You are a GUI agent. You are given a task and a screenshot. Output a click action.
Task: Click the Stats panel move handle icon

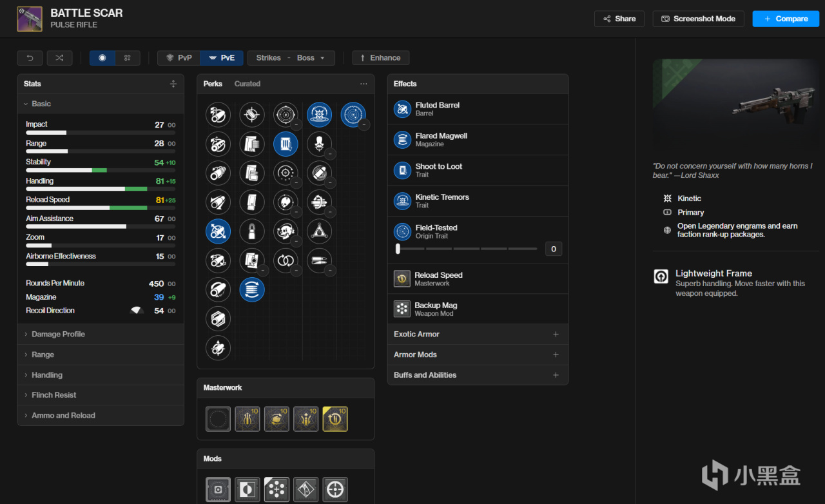173,84
